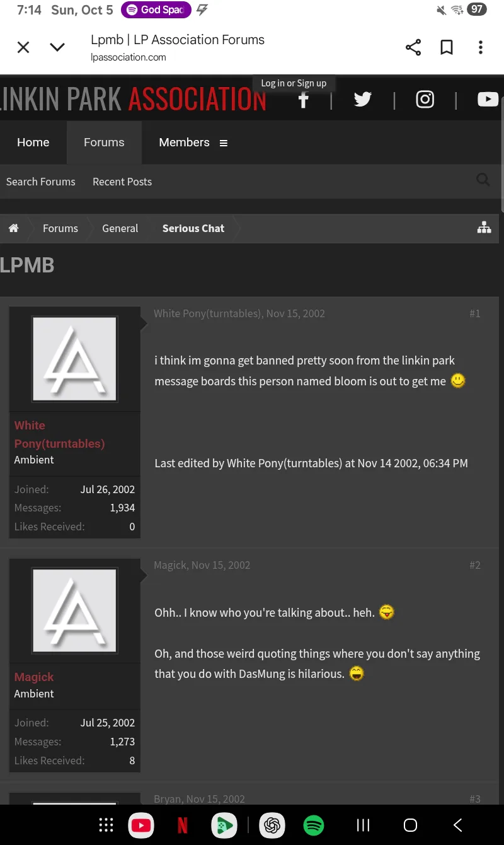Open Recent Posts link

click(x=122, y=182)
